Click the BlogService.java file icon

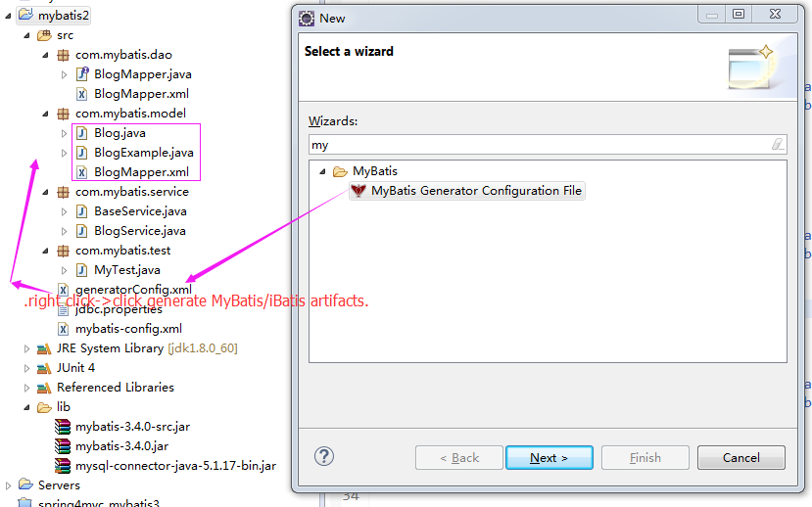click(x=82, y=231)
